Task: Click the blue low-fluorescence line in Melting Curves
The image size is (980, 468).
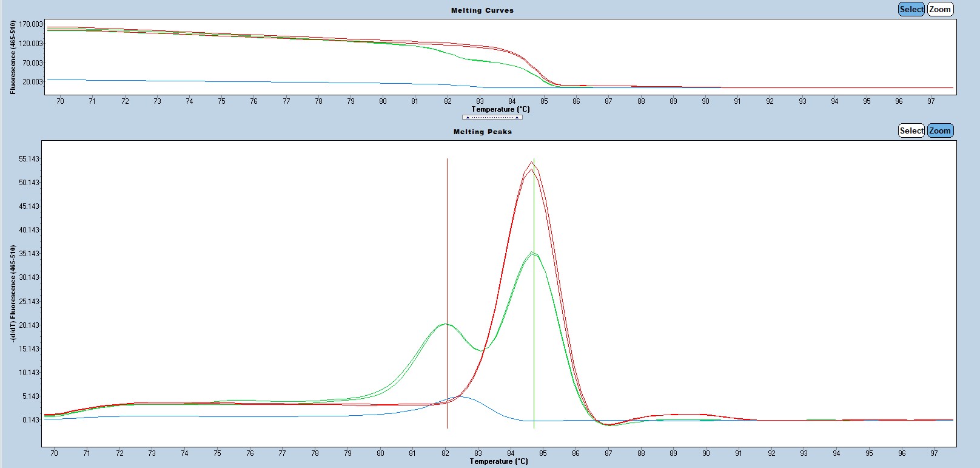Action: pos(243,81)
